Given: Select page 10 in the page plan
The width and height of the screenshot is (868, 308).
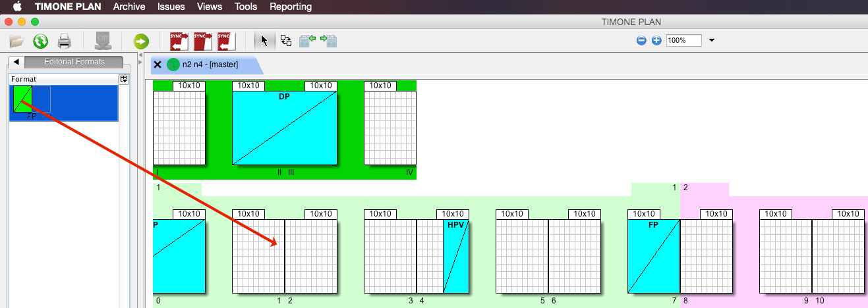Looking at the screenshot, I should click(x=838, y=256).
